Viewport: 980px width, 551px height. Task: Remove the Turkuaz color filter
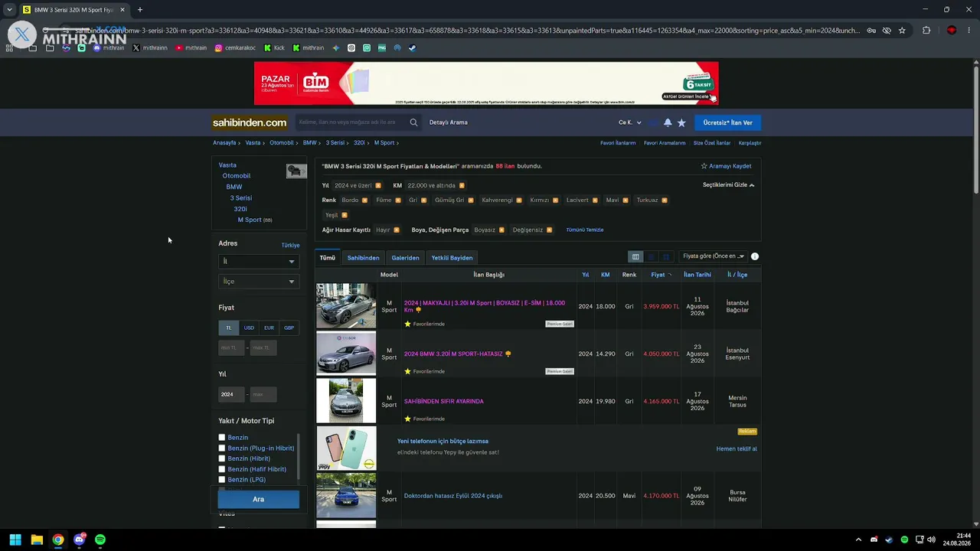pyautogui.click(x=665, y=201)
